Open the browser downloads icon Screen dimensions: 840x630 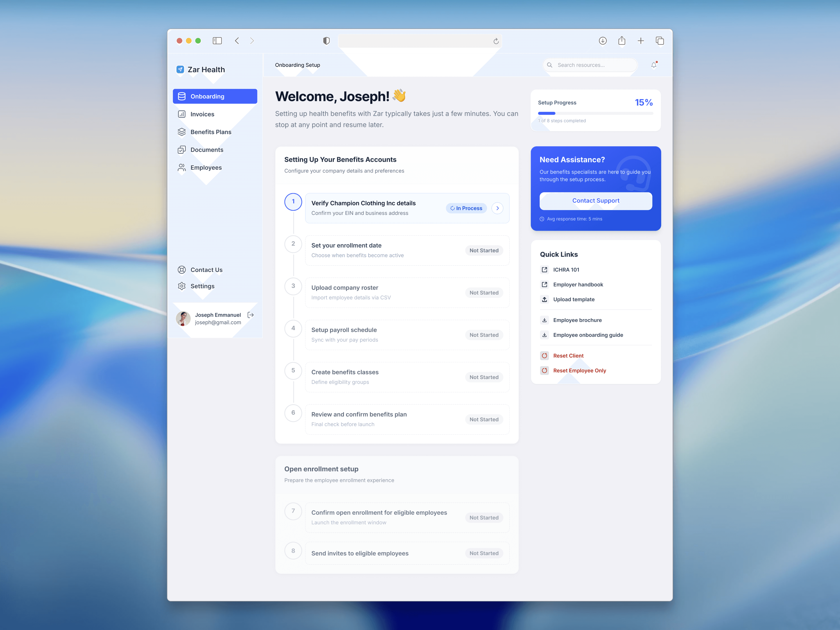tap(603, 41)
